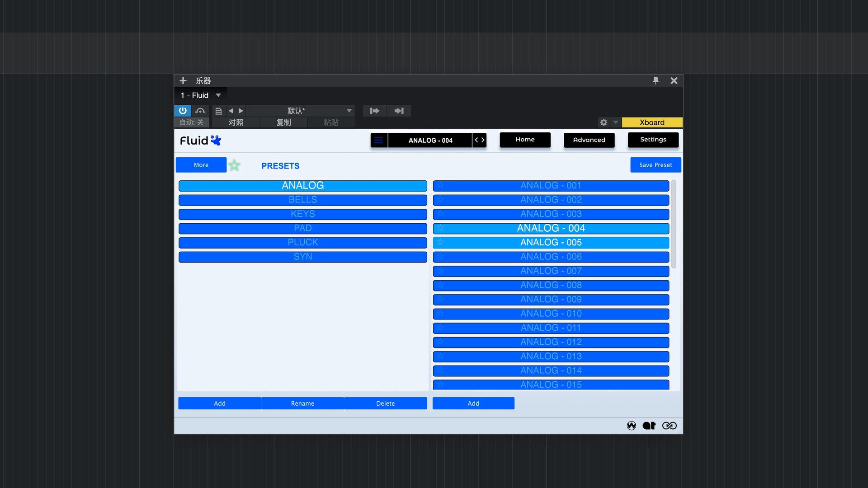Favorite ANALOG - 012 with its star
The image size is (868, 488).
coord(440,342)
